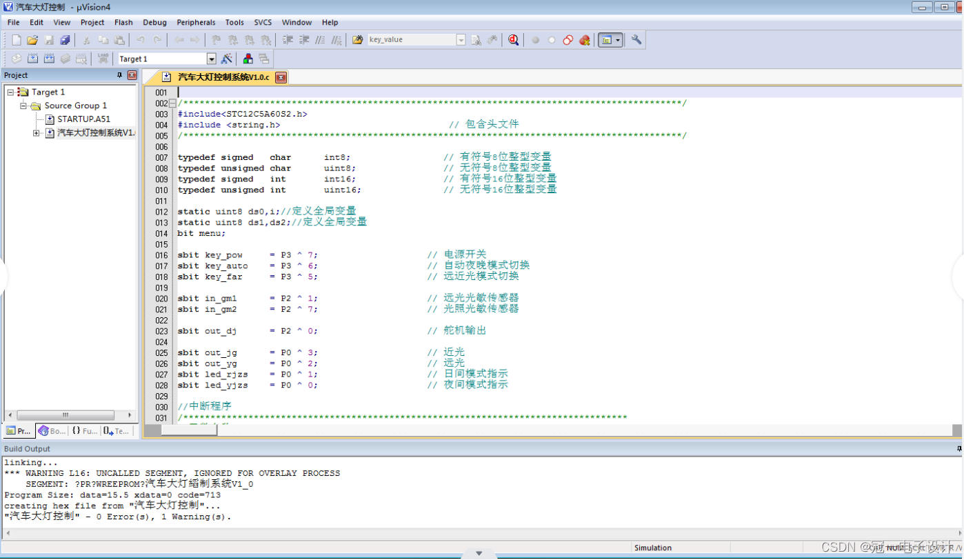Cut selection with the scissors icon
The height and width of the screenshot is (560, 964).
click(87, 40)
